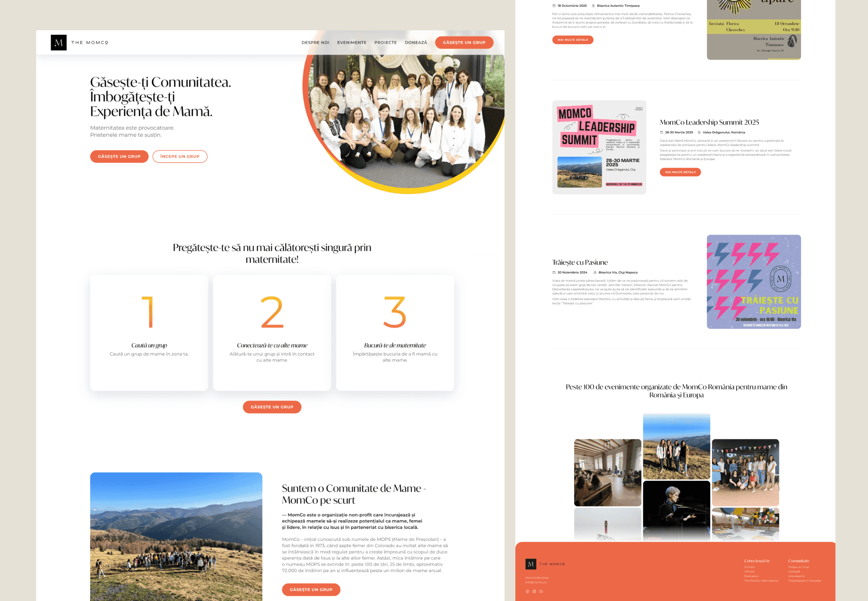This screenshot has width=868, height=601.
Task: Click the THE MOMCO wordmark in the header
Action: 90,42
